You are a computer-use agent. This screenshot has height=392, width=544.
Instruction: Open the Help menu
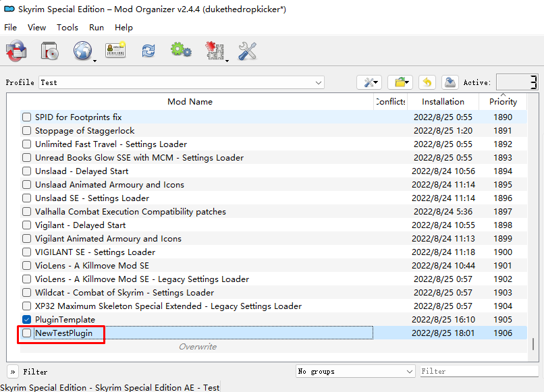point(124,28)
